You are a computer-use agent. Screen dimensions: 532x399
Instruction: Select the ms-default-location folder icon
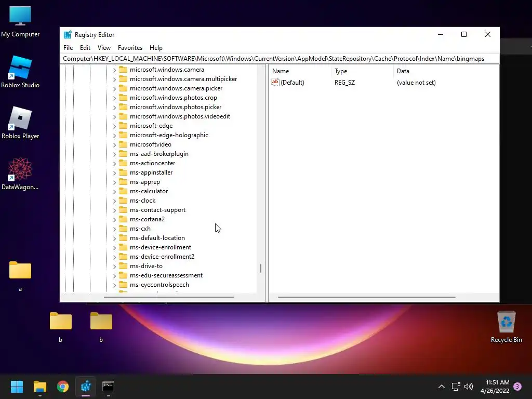tap(123, 238)
